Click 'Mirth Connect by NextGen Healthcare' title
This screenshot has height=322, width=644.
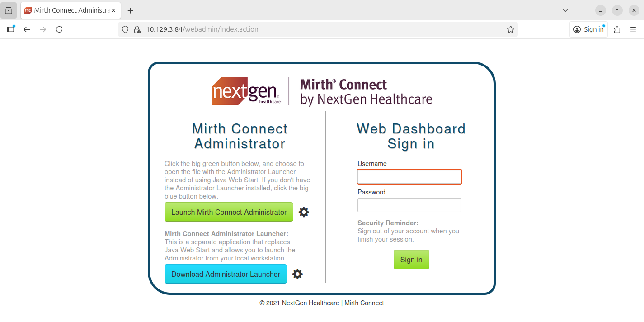coord(366,92)
